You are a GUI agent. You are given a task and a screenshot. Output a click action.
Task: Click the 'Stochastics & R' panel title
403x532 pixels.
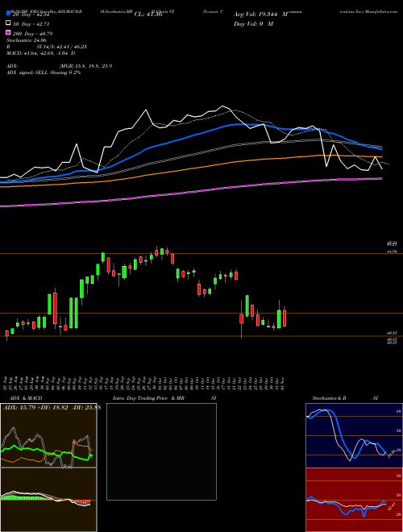click(x=329, y=398)
